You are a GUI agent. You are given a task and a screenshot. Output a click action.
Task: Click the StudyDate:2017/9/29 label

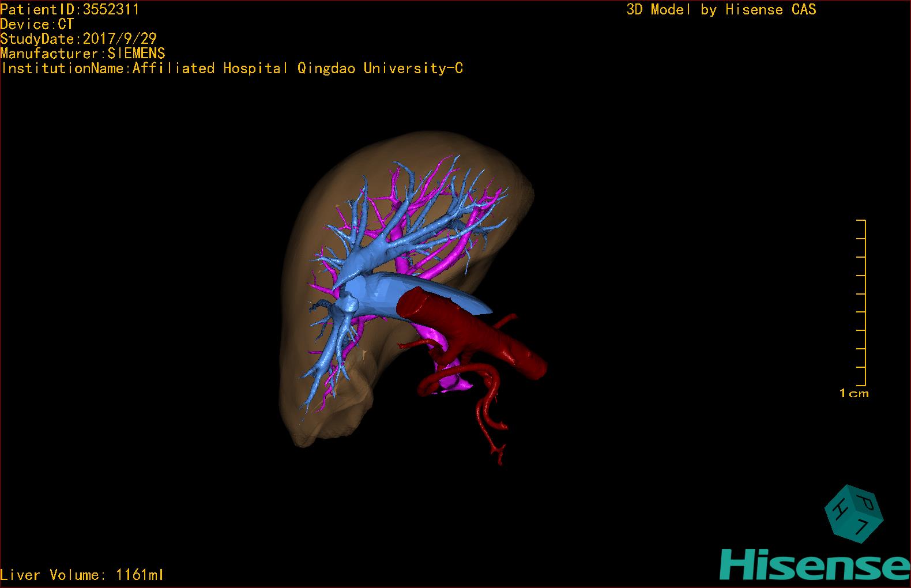click(x=78, y=39)
